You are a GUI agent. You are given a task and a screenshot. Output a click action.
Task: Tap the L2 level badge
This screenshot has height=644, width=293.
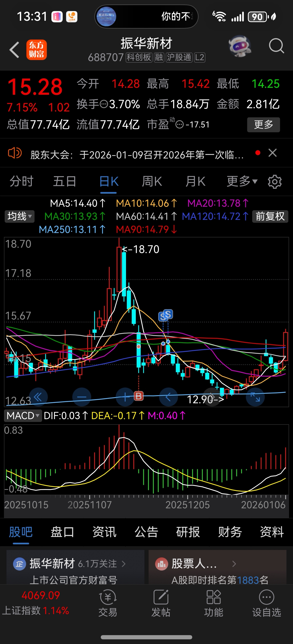(x=199, y=57)
